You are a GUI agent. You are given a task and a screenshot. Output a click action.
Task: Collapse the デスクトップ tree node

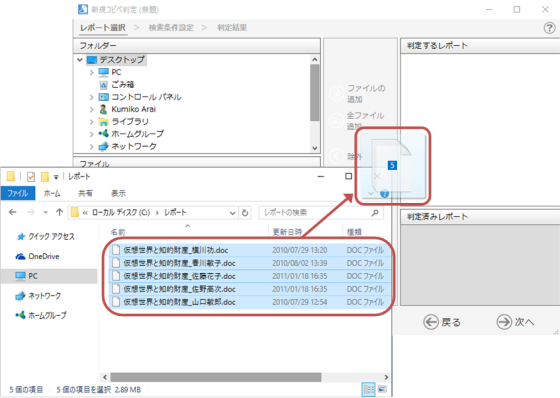pyautogui.click(x=80, y=60)
